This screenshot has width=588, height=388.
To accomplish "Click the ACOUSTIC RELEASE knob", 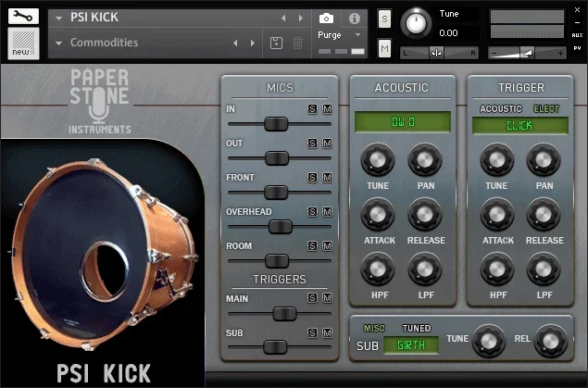I will click(x=425, y=215).
